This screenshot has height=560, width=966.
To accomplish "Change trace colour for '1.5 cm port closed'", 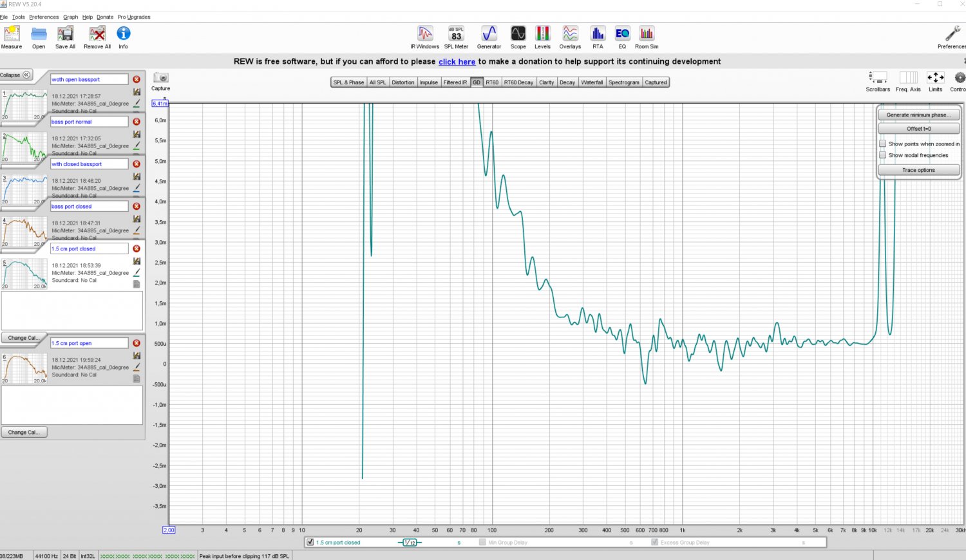I will click(137, 272).
